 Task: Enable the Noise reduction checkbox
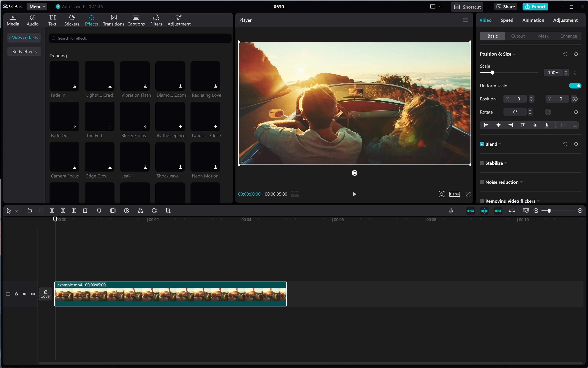point(482,182)
